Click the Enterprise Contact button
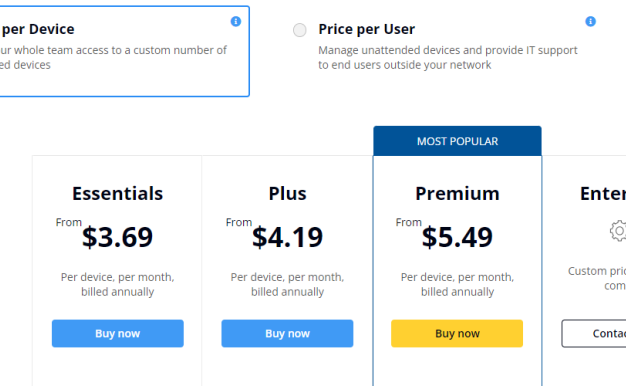Viewport: 626px width, 386px height. 594,333
